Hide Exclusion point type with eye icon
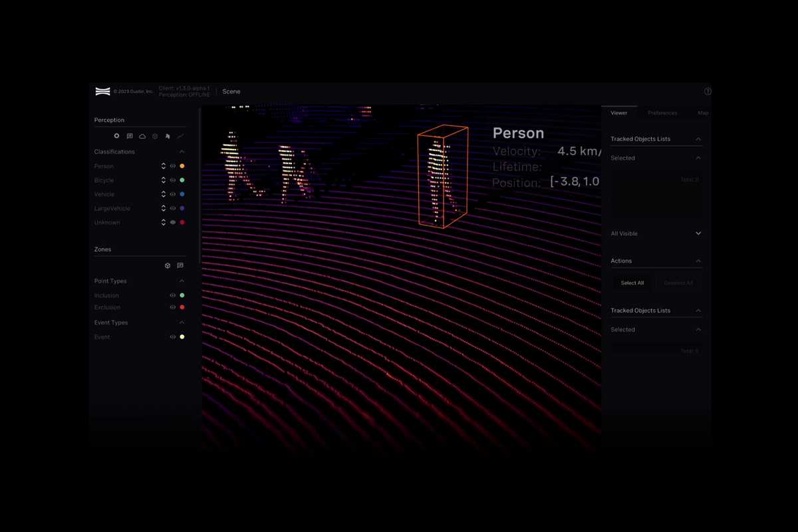Screen dimensions: 798x532 point(173,307)
